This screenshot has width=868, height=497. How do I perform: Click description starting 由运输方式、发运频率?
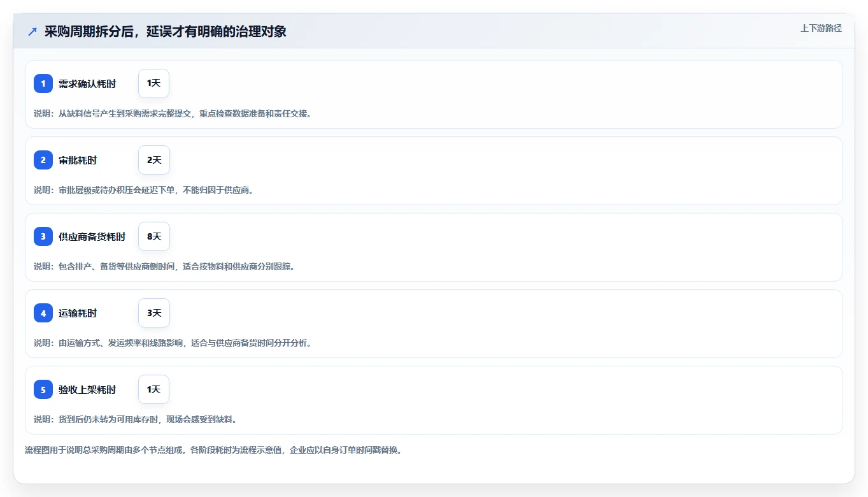(173, 343)
